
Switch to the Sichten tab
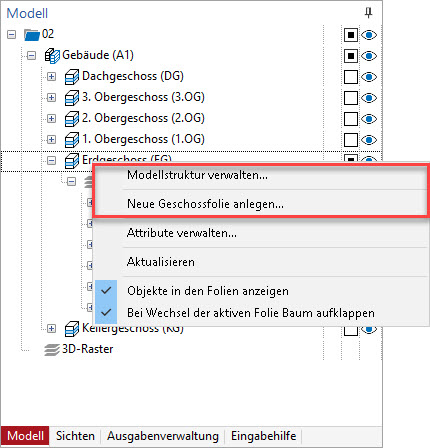[75, 436]
